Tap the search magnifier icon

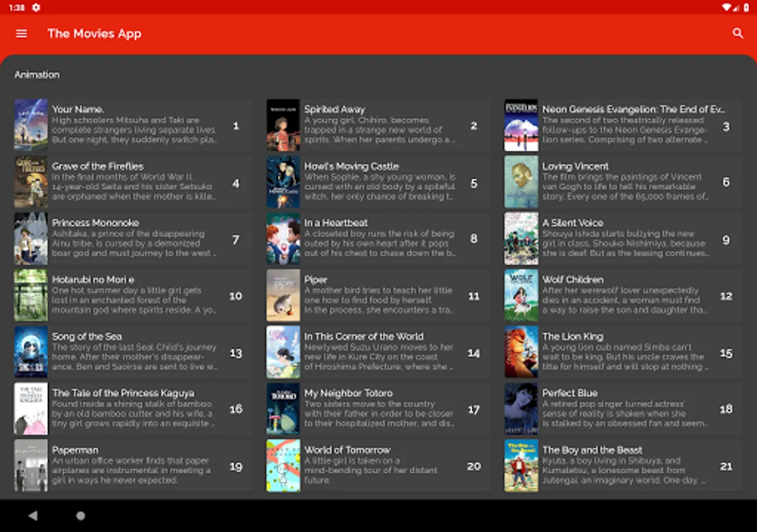pos(737,34)
